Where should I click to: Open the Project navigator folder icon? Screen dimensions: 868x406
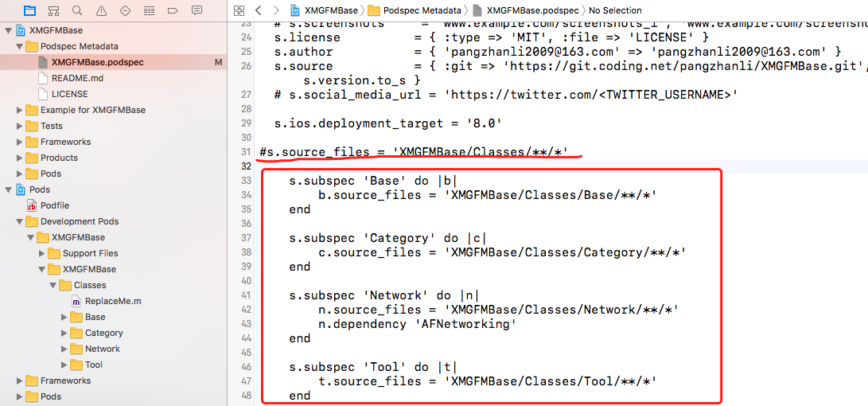click(x=29, y=10)
